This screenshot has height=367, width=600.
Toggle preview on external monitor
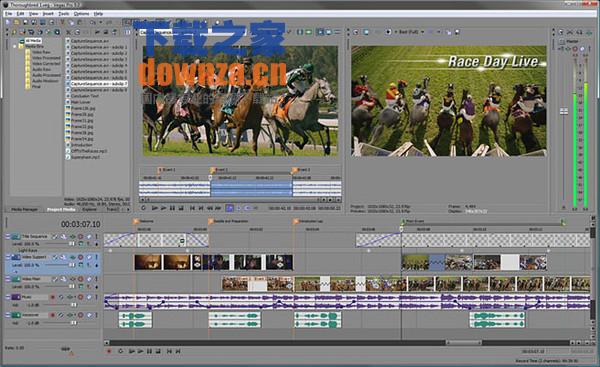point(366,32)
